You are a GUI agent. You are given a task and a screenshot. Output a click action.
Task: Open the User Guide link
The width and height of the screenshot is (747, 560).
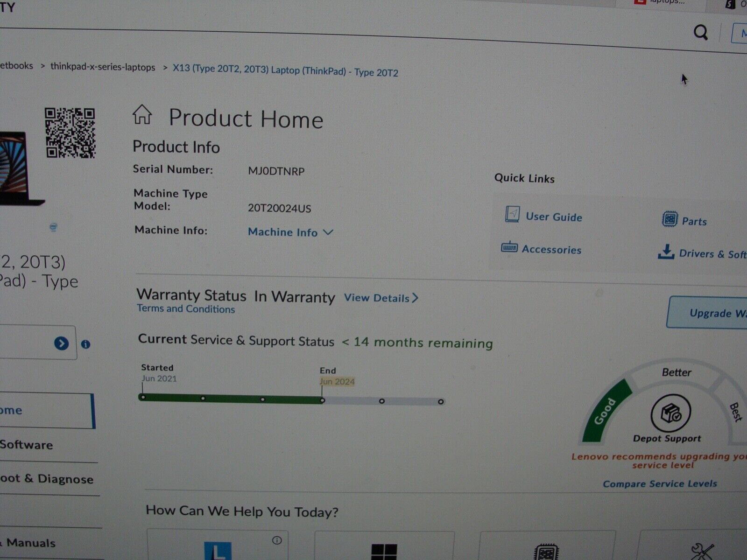pos(554,217)
